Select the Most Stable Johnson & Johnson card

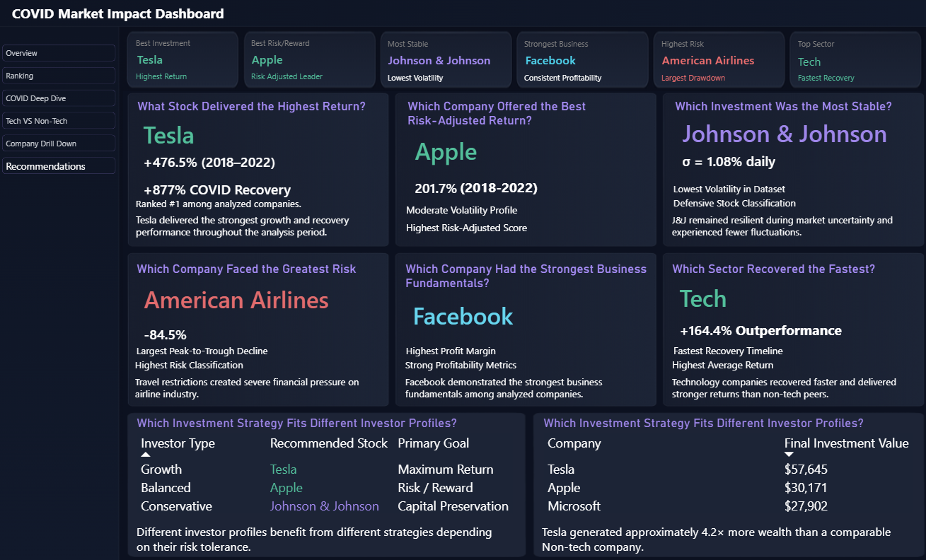[x=446, y=60]
